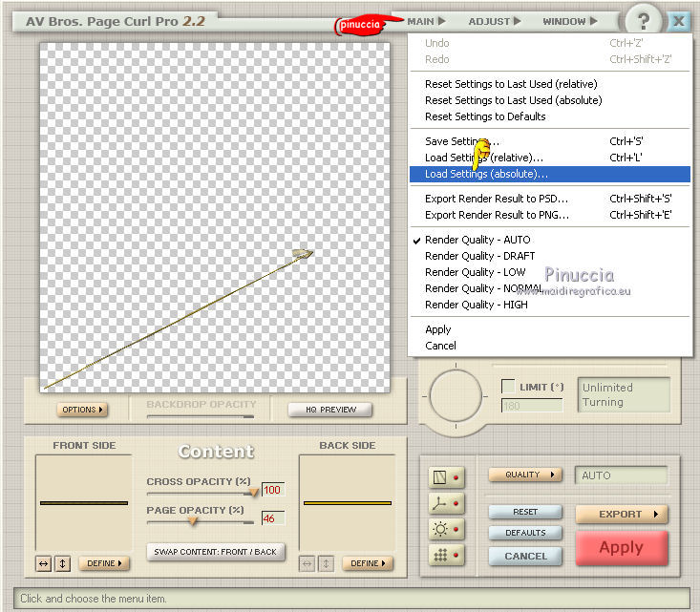Toggle the lighting sun icon
This screenshot has height=612, width=700.
tap(446, 529)
